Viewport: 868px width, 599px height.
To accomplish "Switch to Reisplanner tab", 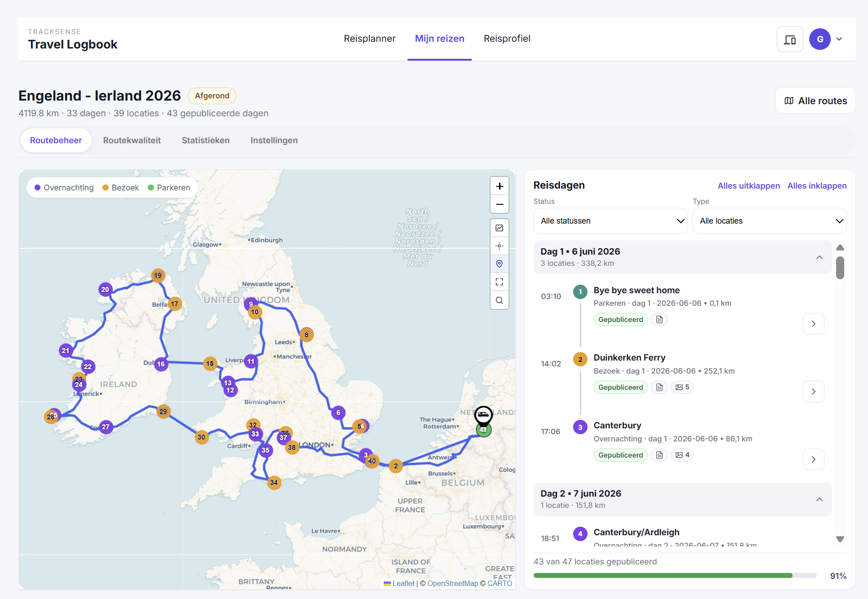I will (x=369, y=39).
